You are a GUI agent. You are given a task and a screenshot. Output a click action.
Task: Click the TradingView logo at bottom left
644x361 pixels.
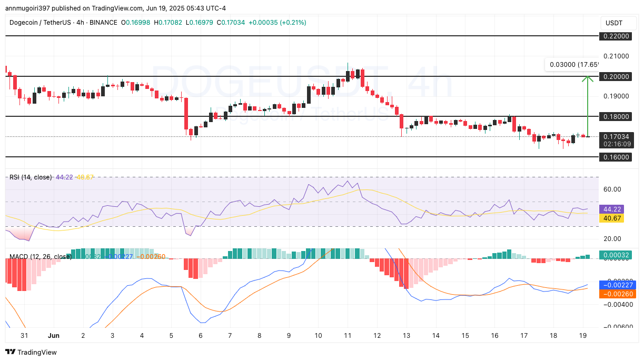(31, 352)
